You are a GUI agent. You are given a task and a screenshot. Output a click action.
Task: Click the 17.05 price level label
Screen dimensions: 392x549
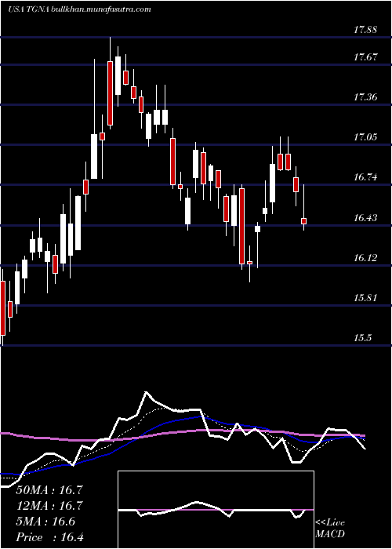click(x=365, y=137)
